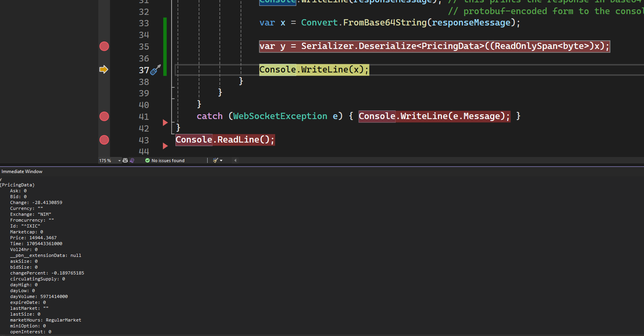Click the screwdriver quick actions icon on line 37
This screenshot has height=336, width=644.
156,70
